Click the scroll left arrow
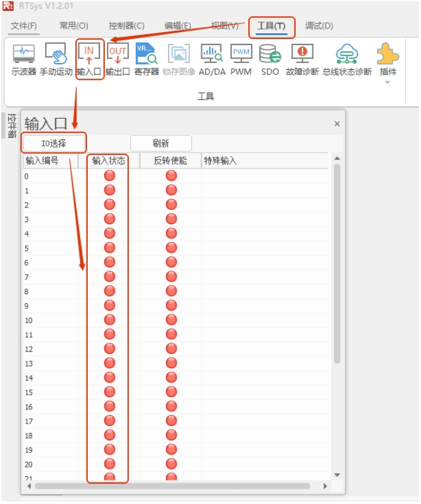 (29, 486)
